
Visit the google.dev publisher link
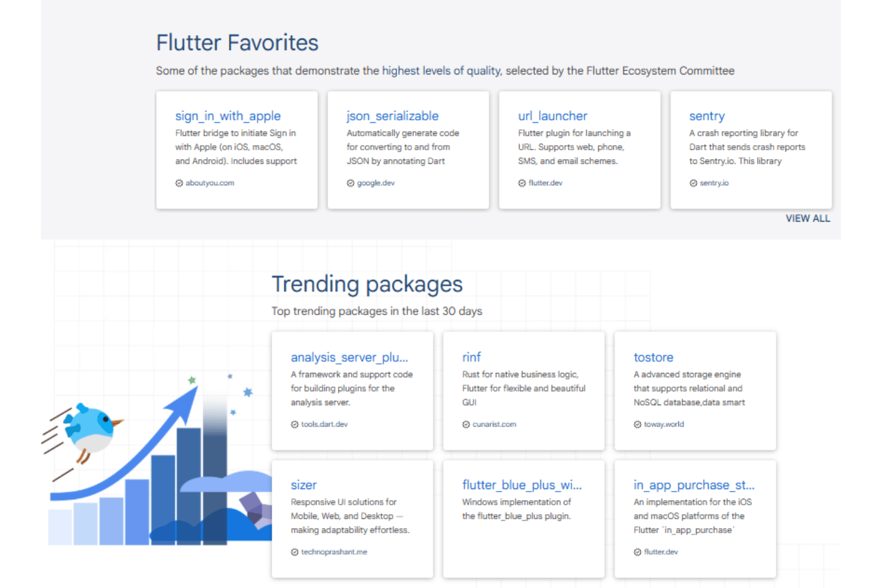click(x=375, y=183)
